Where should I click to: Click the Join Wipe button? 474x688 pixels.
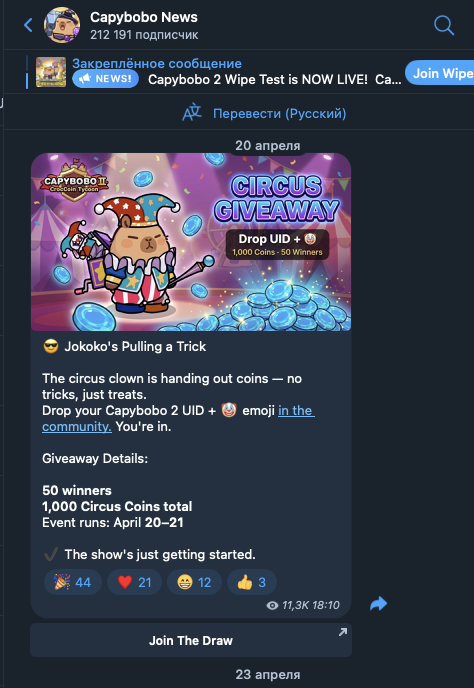[440, 73]
